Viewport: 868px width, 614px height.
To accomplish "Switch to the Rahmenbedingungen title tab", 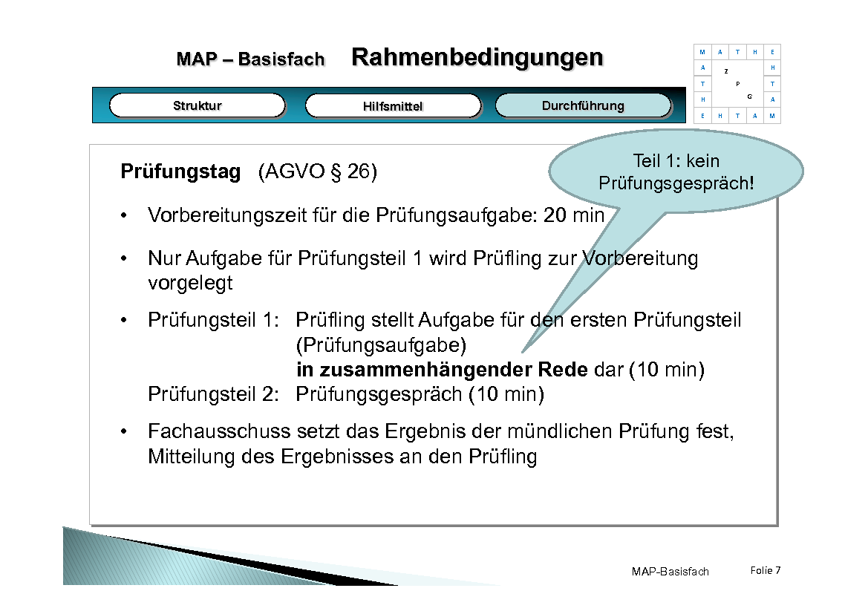I will pyautogui.click(x=478, y=56).
